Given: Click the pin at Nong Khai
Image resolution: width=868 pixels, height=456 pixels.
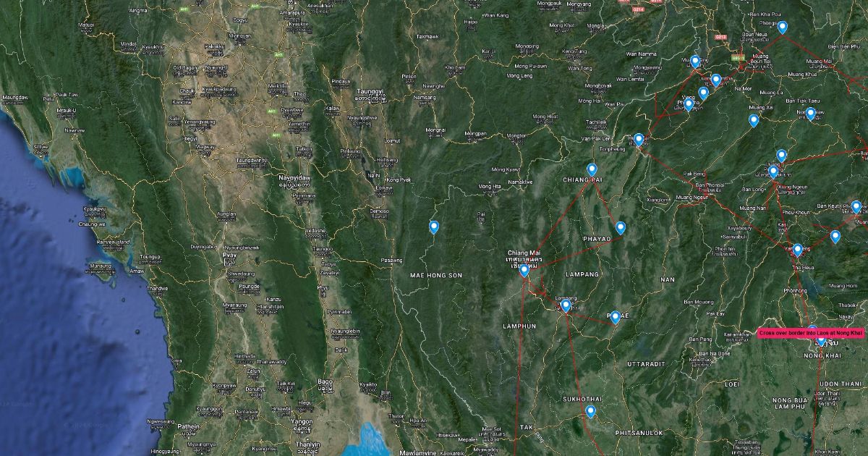Looking at the screenshot, I should tap(821, 340).
